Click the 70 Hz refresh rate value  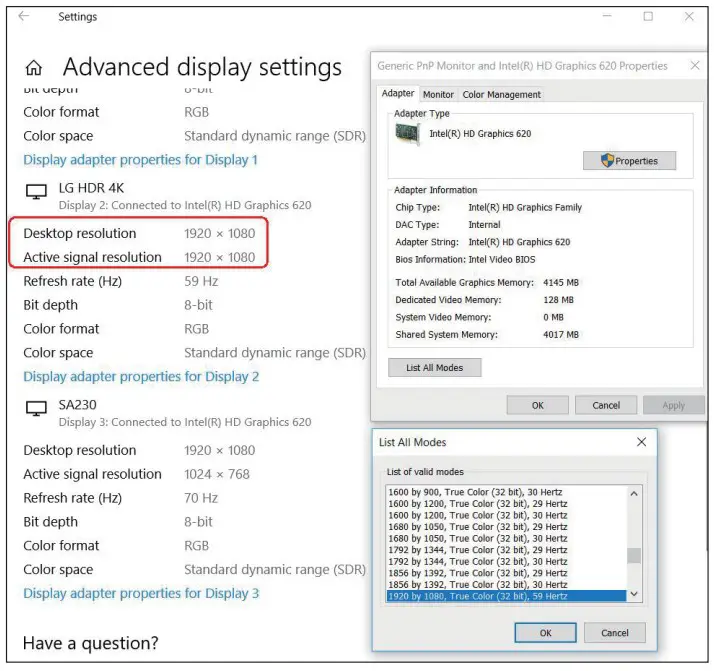[201, 498]
